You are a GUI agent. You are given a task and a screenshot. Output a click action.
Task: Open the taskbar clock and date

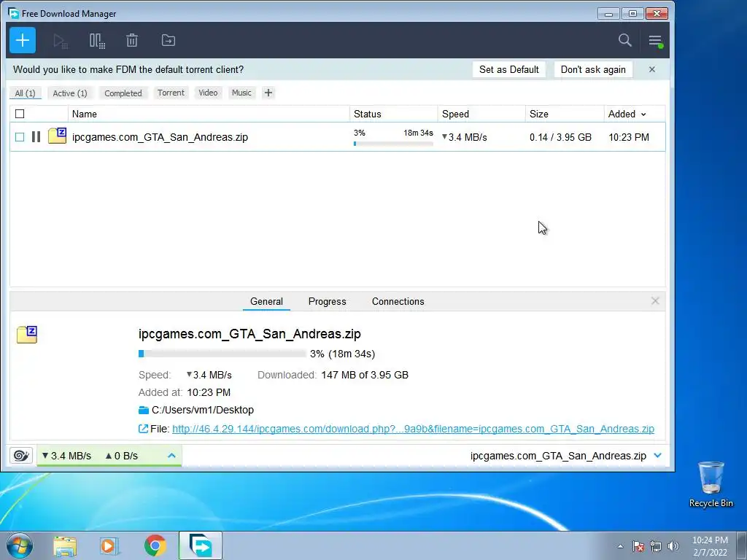[710, 546]
